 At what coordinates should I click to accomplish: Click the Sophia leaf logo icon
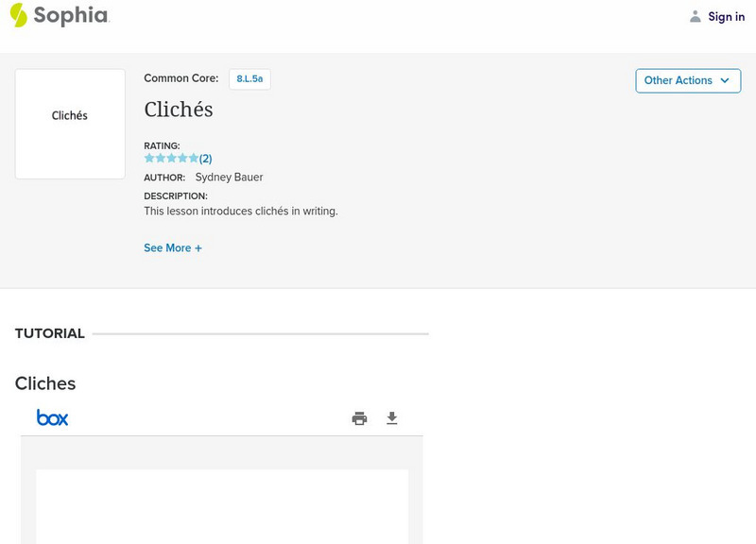(19, 15)
